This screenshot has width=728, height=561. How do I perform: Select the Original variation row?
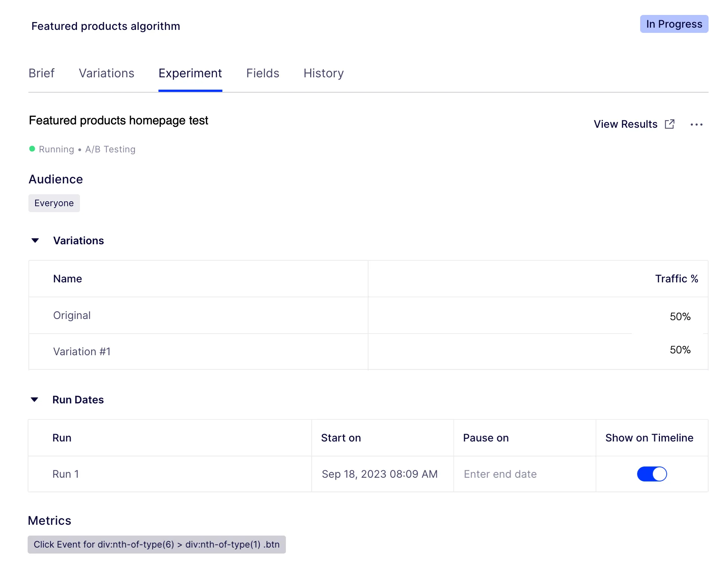[x=368, y=316]
